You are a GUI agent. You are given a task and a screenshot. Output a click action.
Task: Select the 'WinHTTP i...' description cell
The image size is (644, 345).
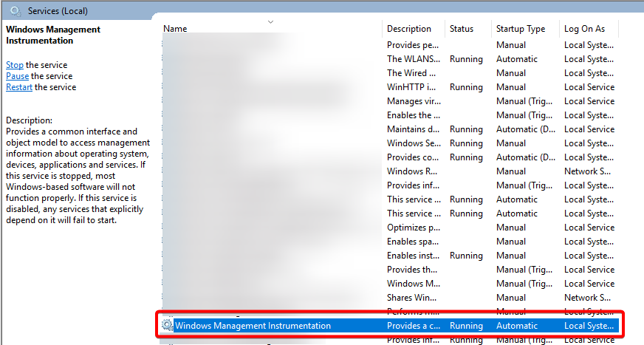[411, 87]
